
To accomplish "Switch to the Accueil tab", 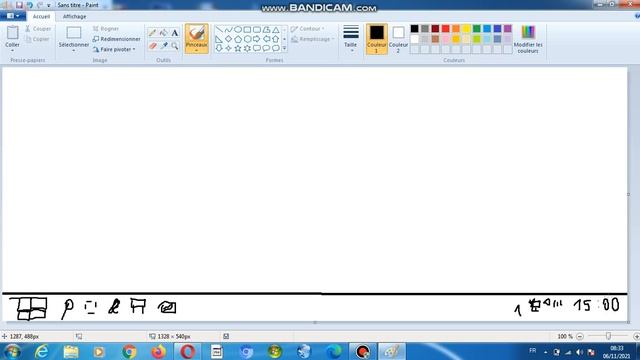I will [x=41, y=16].
